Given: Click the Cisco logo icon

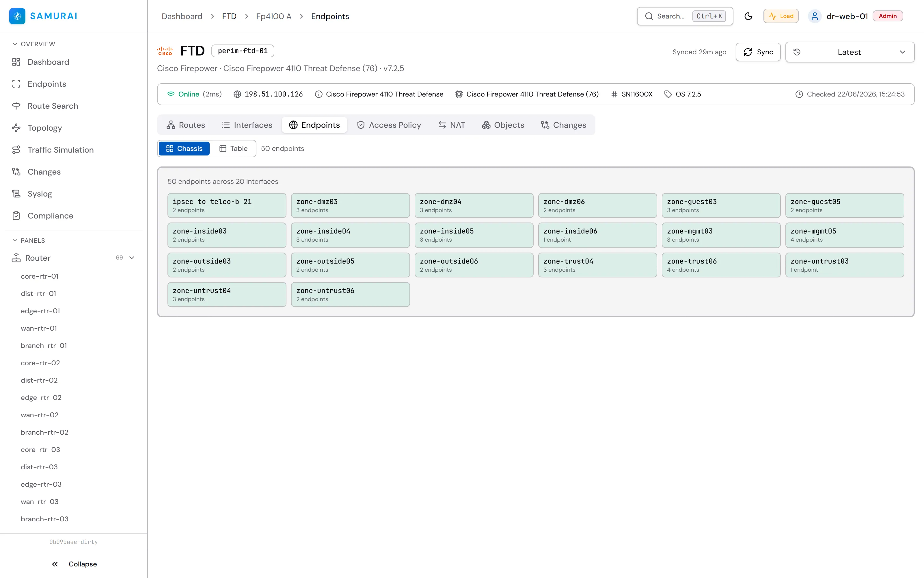Looking at the screenshot, I should click(165, 51).
